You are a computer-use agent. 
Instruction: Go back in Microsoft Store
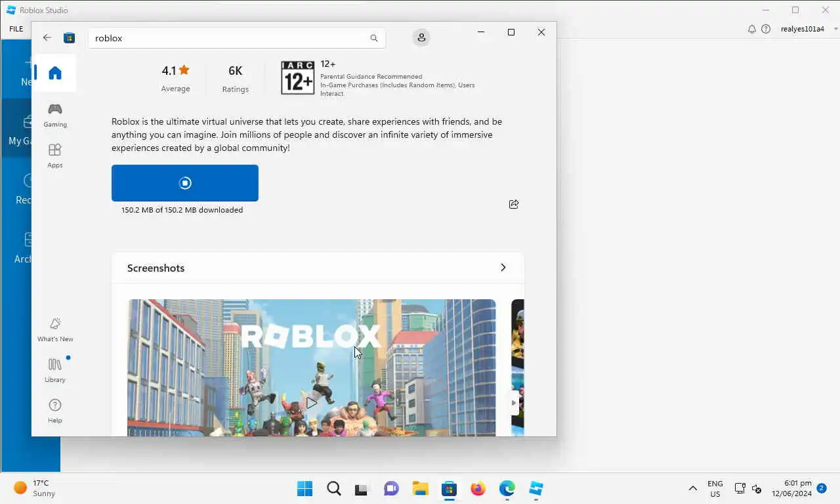pyautogui.click(x=47, y=37)
